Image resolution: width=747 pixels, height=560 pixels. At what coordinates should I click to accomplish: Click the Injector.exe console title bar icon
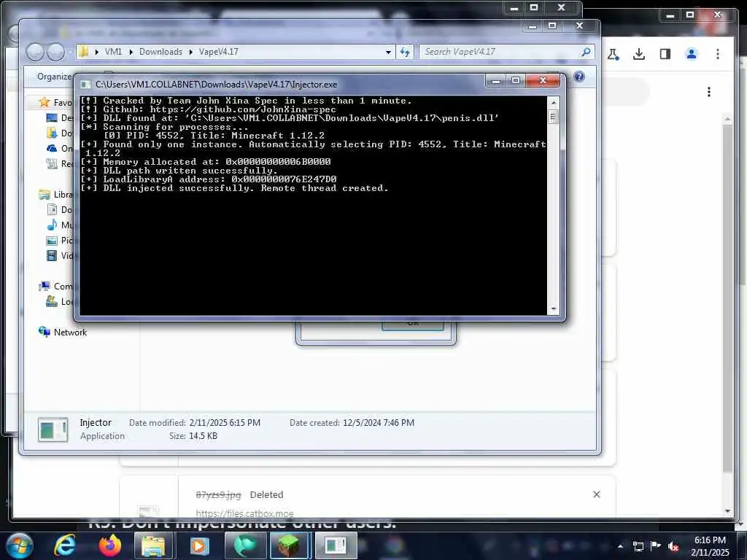[x=85, y=85]
